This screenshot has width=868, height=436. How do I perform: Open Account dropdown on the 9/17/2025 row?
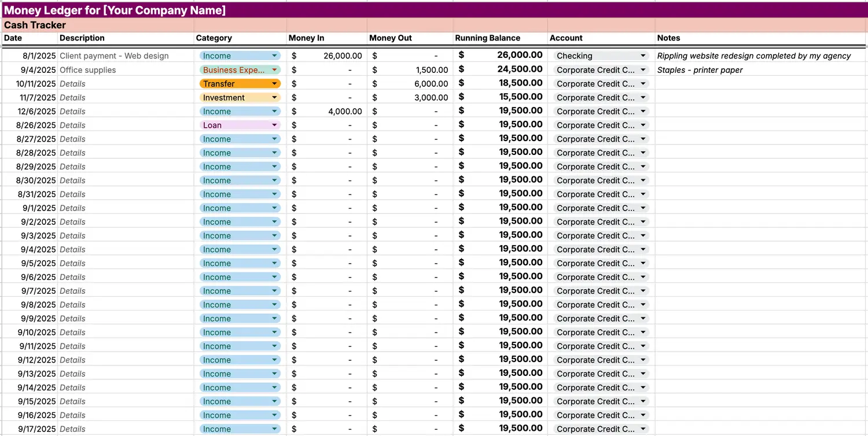[601, 429]
